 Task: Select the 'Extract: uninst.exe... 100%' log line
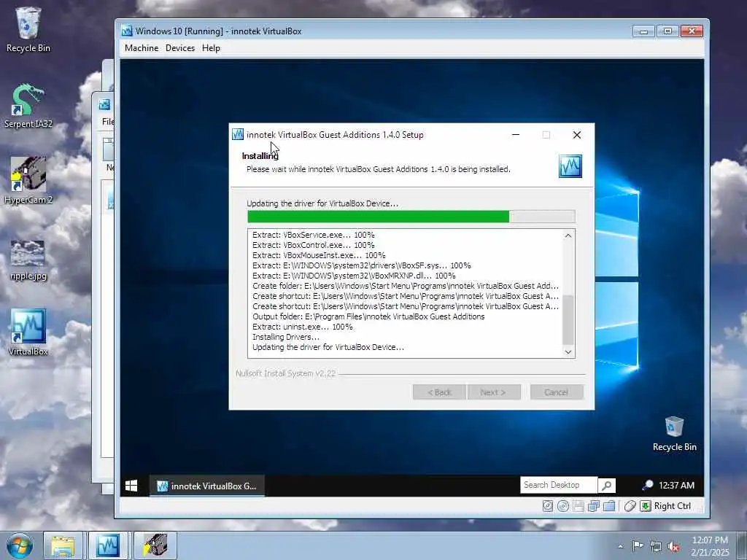303,327
